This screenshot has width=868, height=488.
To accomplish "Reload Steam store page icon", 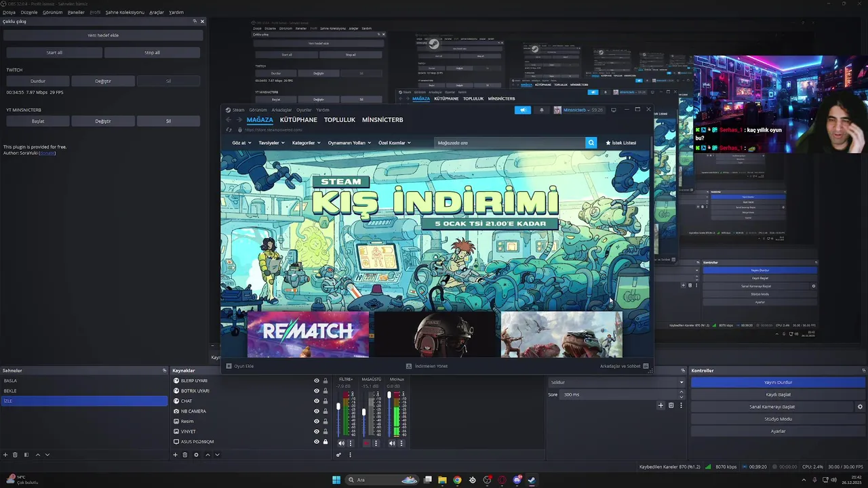I will [x=229, y=129].
